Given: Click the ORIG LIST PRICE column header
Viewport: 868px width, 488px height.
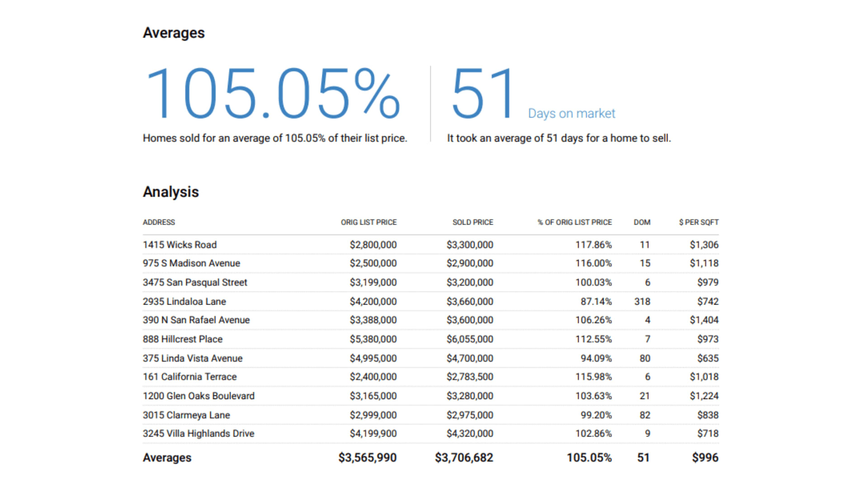Looking at the screenshot, I should [368, 222].
